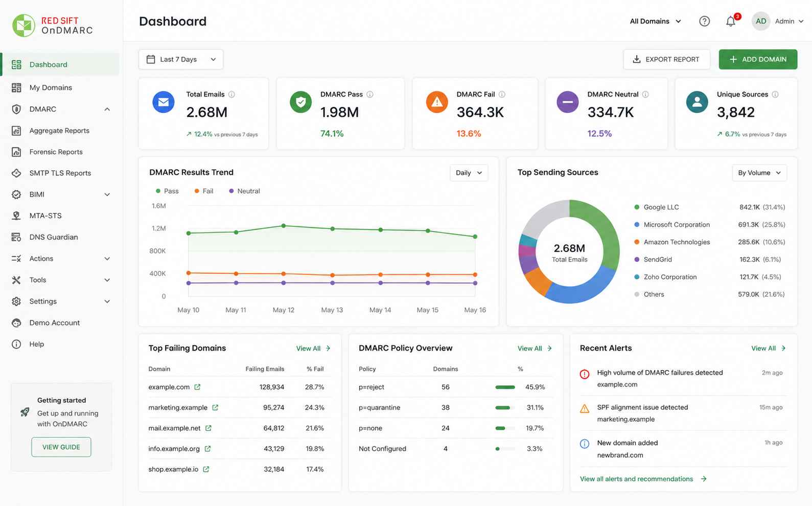Open the All Domains selector
Image resolution: width=812 pixels, height=506 pixels.
(x=655, y=21)
